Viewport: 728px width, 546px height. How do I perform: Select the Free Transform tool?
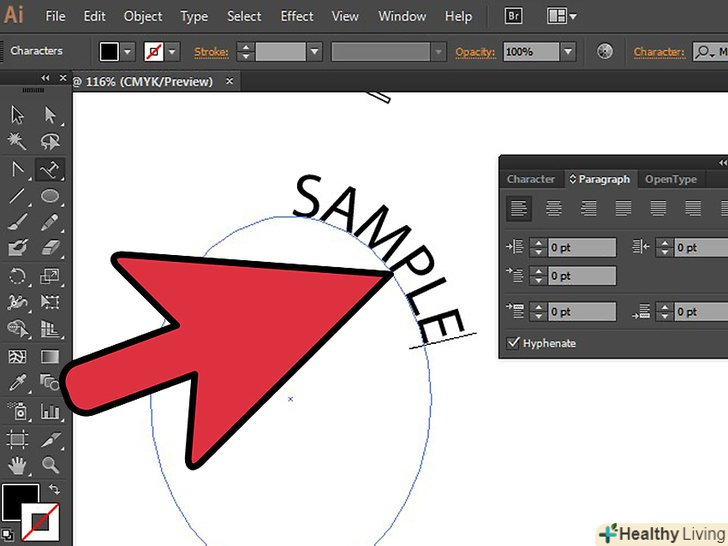pos(50,302)
